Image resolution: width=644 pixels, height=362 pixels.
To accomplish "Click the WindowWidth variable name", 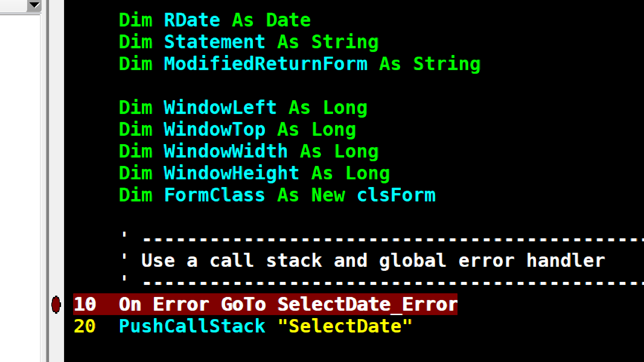I will 226,152.
